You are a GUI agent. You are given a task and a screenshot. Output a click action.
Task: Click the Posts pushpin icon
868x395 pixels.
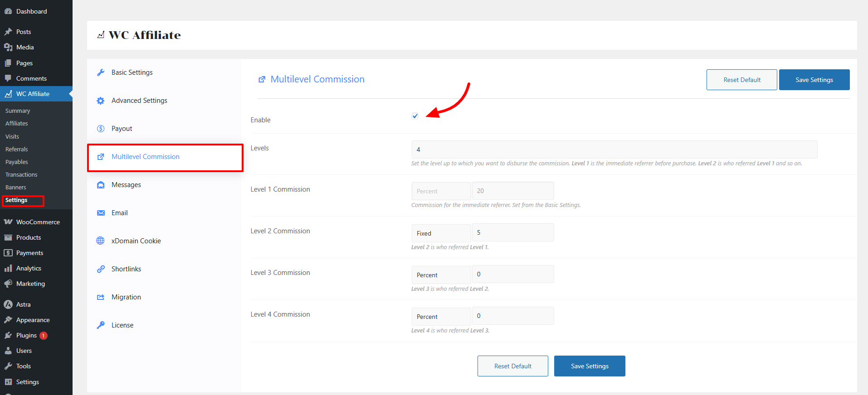[x=8, y=32]
